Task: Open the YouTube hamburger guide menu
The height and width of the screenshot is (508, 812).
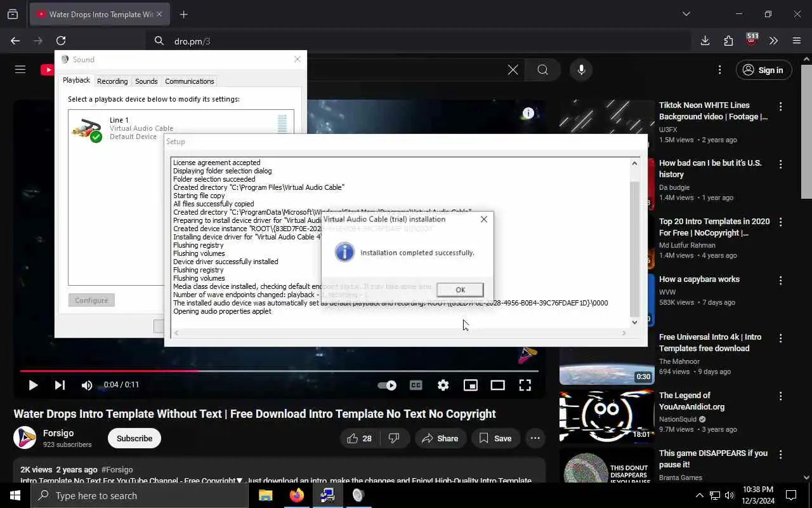Action: click(x=20, y=70)
